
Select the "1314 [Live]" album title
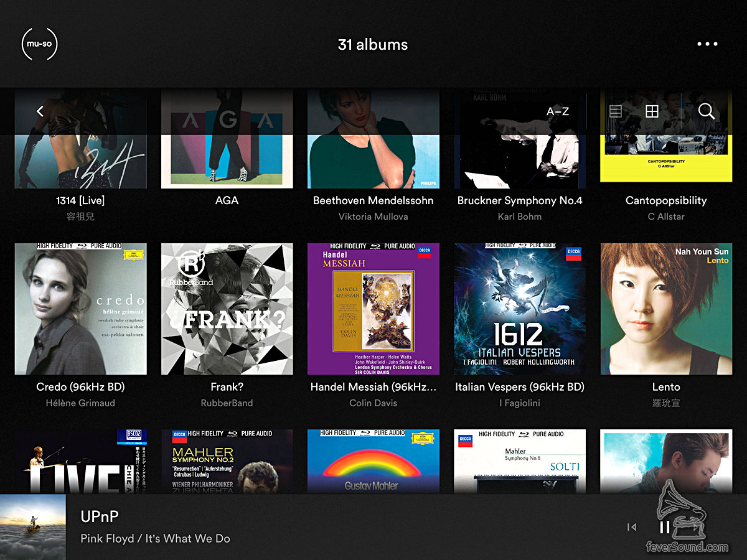click(x=80, y=200)
